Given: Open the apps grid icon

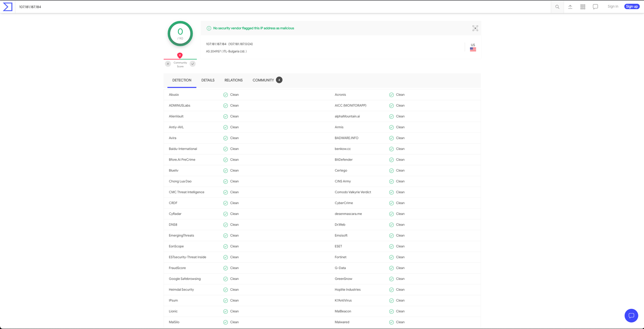Looking at the screenshot, I should coord(582,7).
